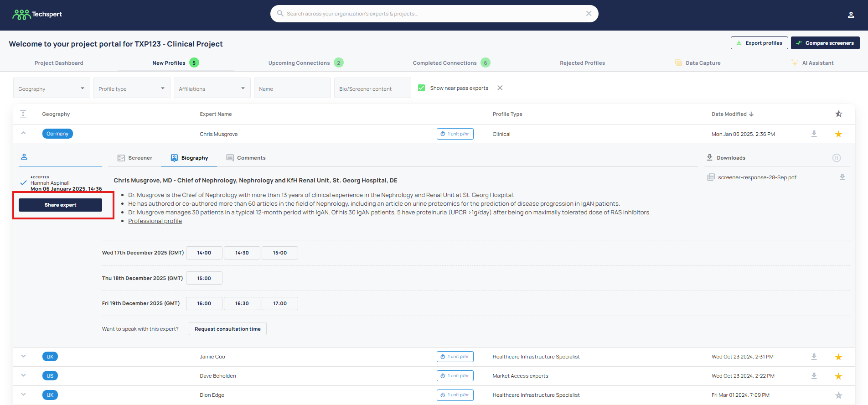Open the AI Assistant tab
The height and width of the screenshot is (405, 868).
(812, 63)
